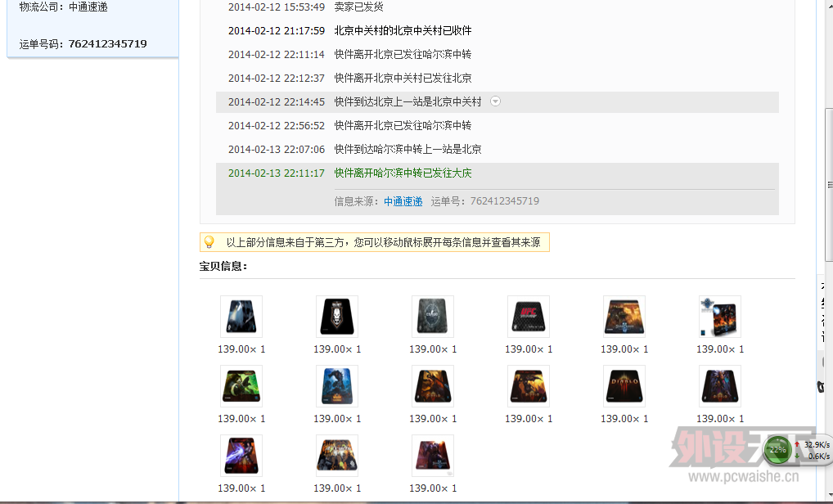
Task: Open the UFC logo mousepad thumbnail
Action: [529, 317]
